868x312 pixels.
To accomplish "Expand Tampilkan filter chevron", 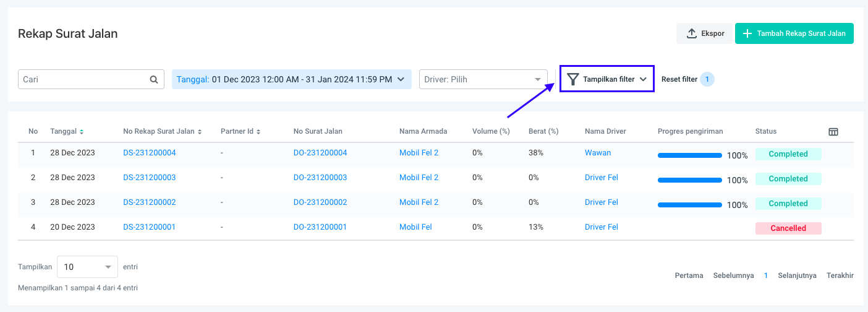I will click(x=643, y=79).
